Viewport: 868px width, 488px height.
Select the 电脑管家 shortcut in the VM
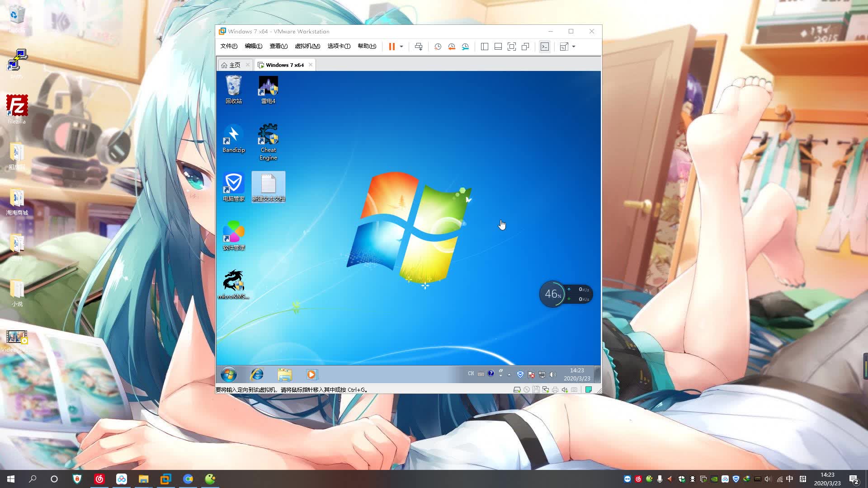pos(234,187)
